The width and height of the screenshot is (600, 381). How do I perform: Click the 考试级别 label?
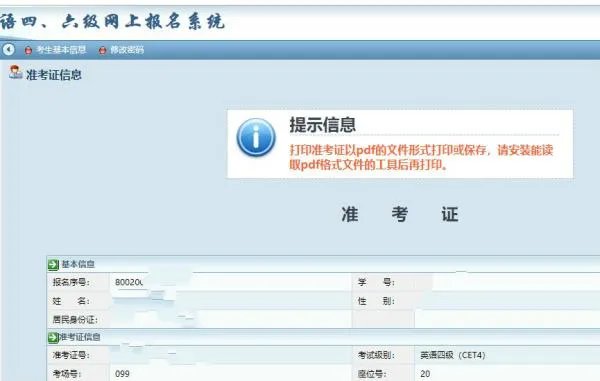coord(376,355)
